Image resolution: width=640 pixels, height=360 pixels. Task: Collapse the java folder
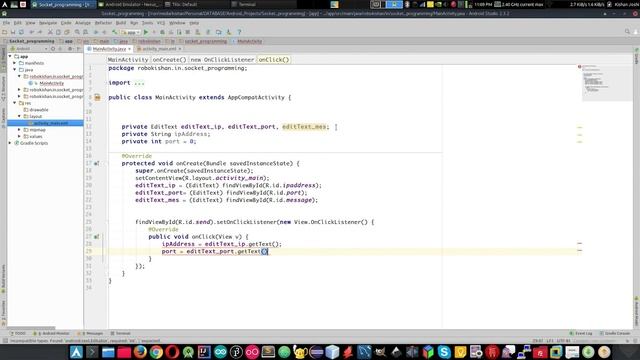coord(15,70)
